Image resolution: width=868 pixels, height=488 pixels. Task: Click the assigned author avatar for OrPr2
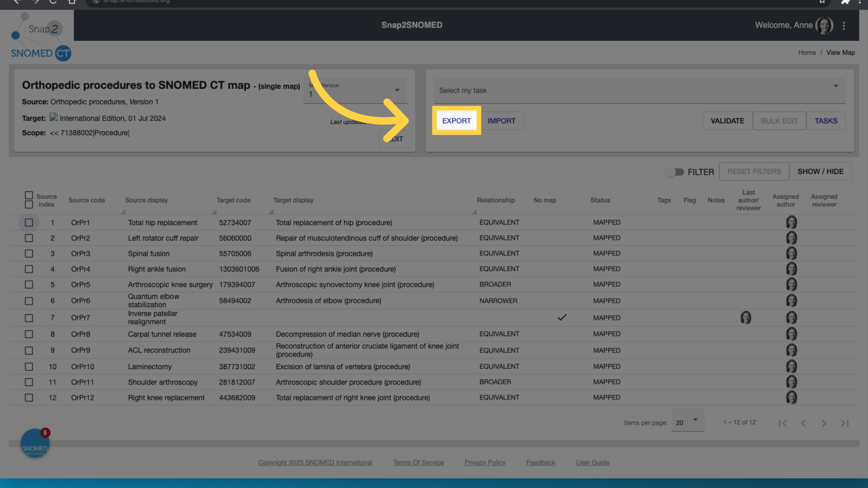tap(791, 238)
